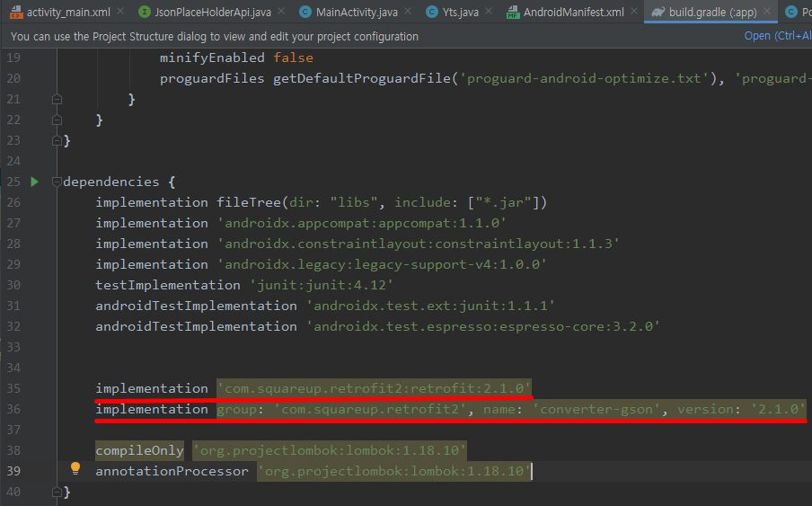Click 'converter-gson' name value on line 36
Screen dimensions: 812x506
coord(596,409)
